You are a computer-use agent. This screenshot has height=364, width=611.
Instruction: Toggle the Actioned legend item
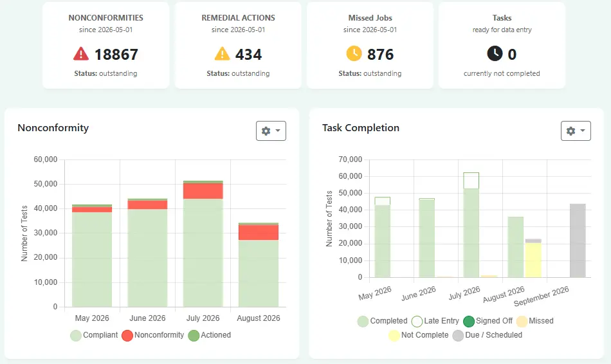pos(210,335)
